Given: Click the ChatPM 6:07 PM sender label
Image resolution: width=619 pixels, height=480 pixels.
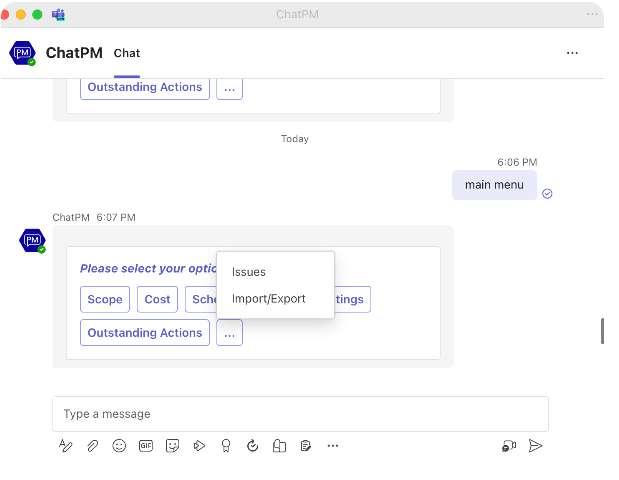Looking at the screenshot, I should (94, 218).
